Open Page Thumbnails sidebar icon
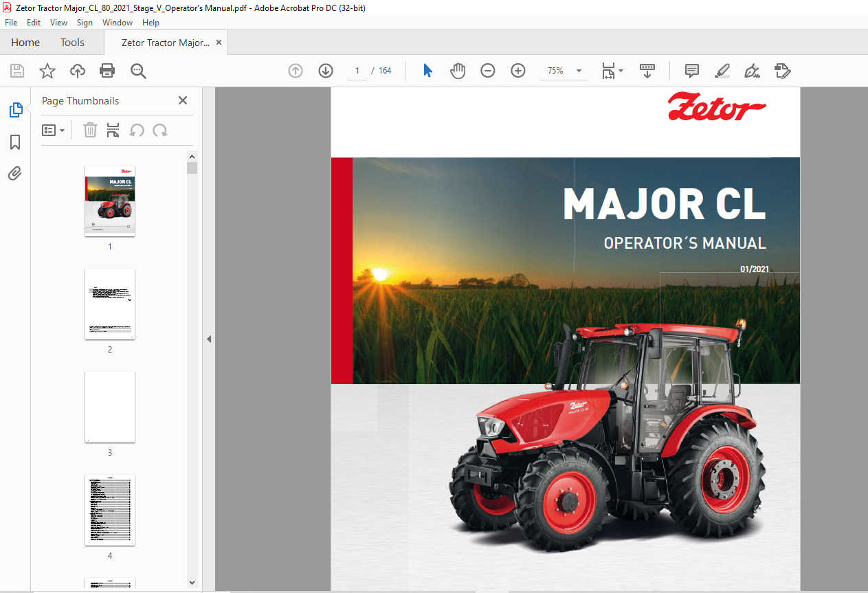The width and height of the screenshot is (868, 593). click(x=15, y=110)
